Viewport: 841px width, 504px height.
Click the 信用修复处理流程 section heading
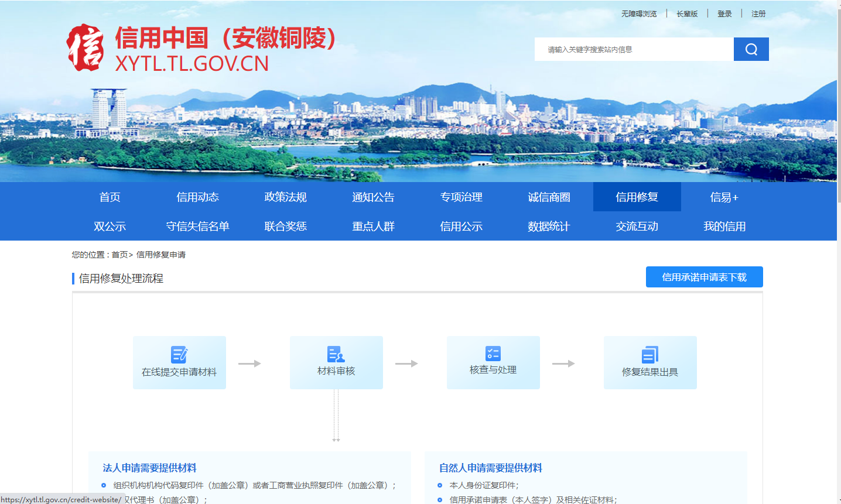(x=121, y=279)
